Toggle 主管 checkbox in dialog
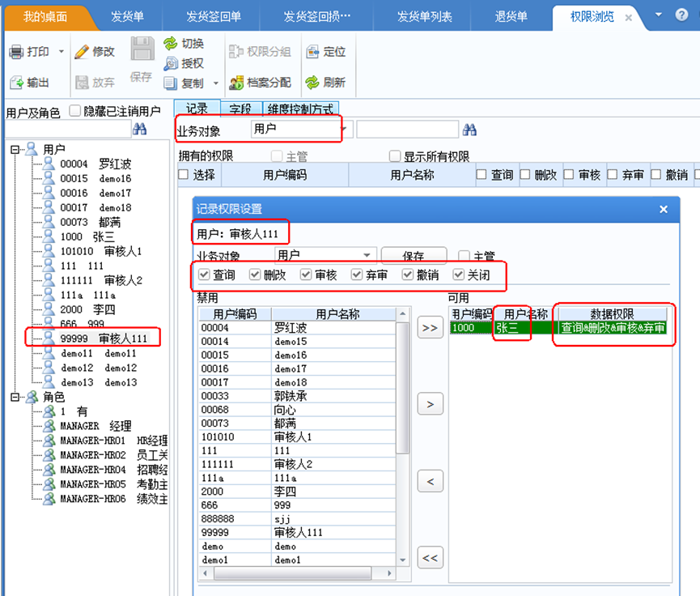Screen dimensions: 700x596 click(x=465, y=256)
